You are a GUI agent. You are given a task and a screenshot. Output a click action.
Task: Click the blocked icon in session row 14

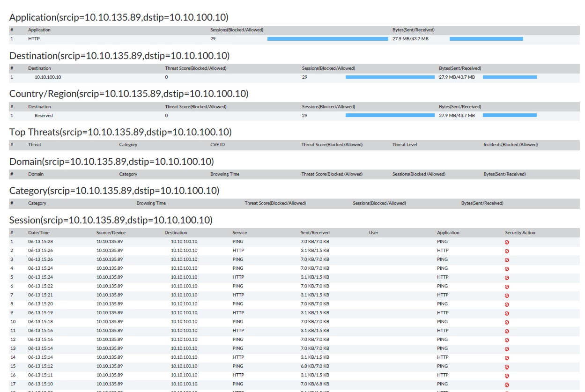[507, 358]
